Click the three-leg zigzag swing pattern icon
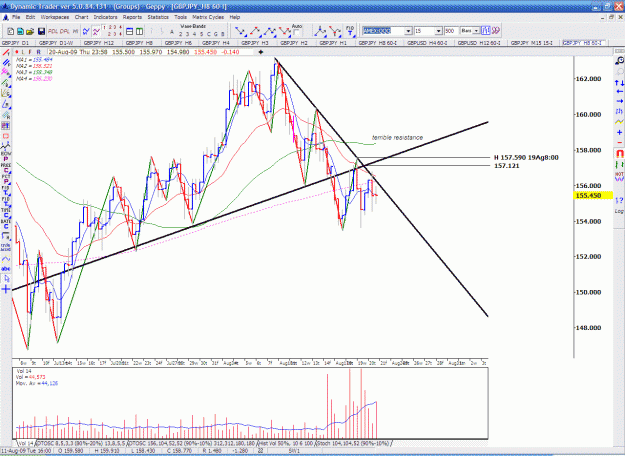 click(269, 31)
